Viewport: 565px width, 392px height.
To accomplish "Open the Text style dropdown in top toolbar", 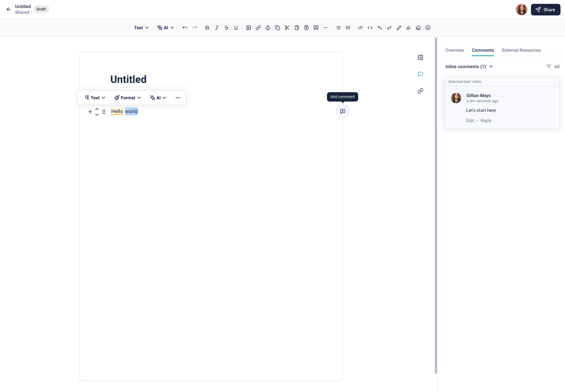I will 141,28.
